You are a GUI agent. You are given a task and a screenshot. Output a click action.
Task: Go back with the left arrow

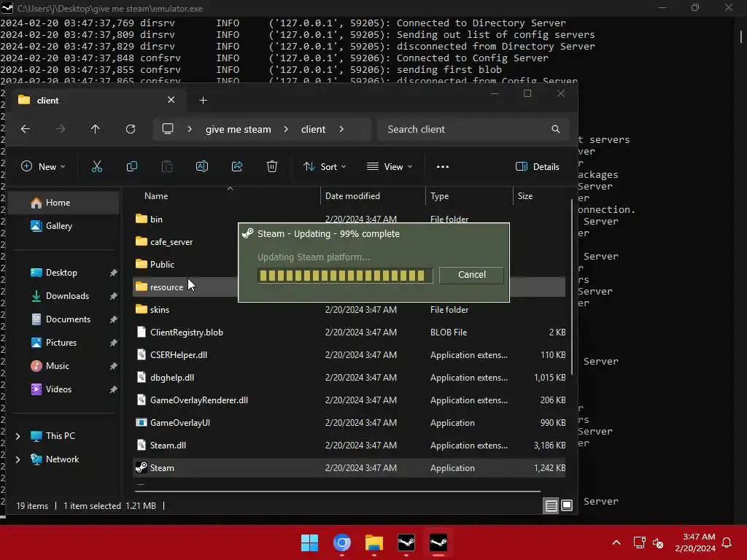point(26,129)
